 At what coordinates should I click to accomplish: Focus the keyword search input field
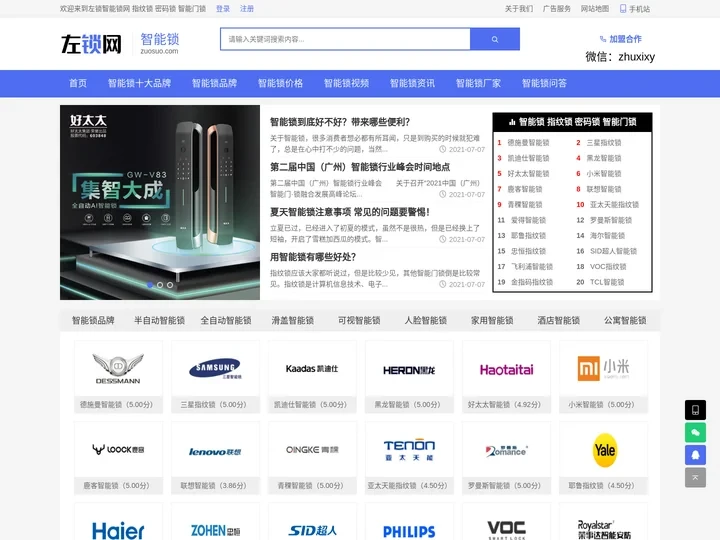[345, 39]
